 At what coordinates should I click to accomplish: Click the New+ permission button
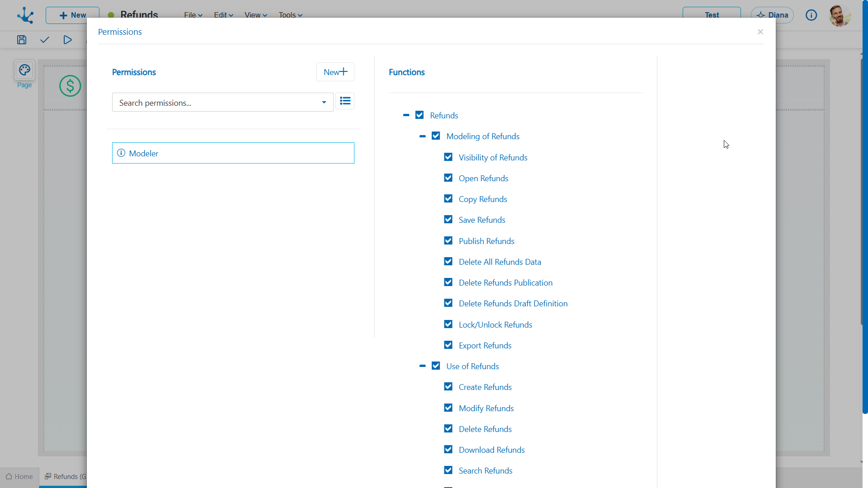click(335, 72)
